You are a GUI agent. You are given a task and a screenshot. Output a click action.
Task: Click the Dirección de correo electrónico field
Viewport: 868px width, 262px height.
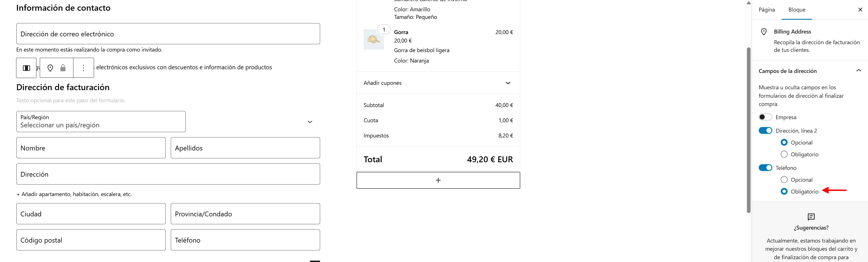click(168, 34)
